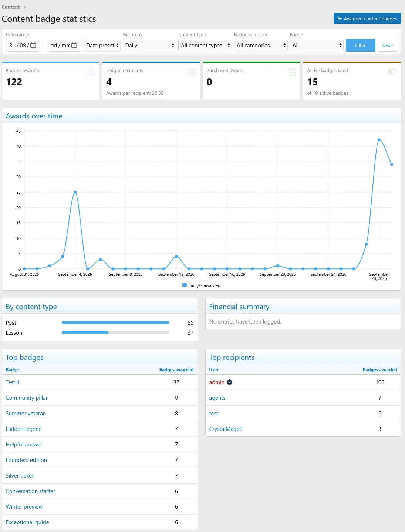
Task: Click the Content breadcrumb link
Action: point(11,7)
